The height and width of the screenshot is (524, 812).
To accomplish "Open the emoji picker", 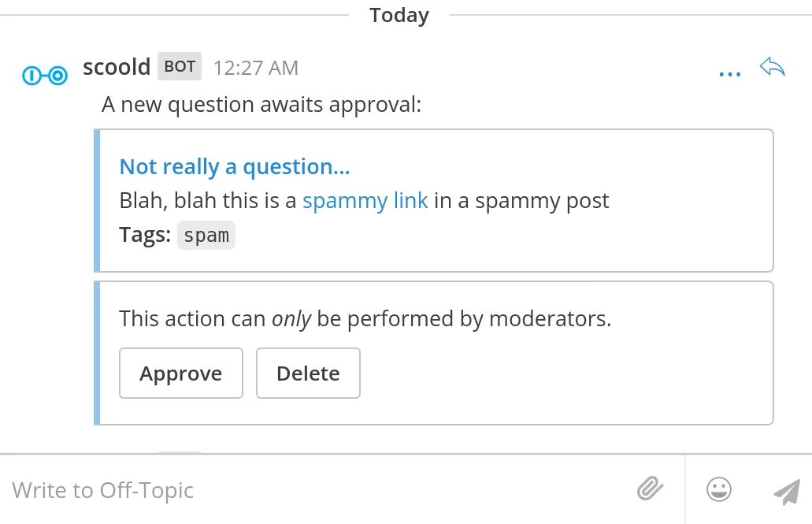I will pyautogui.click(x=718, y=489).
